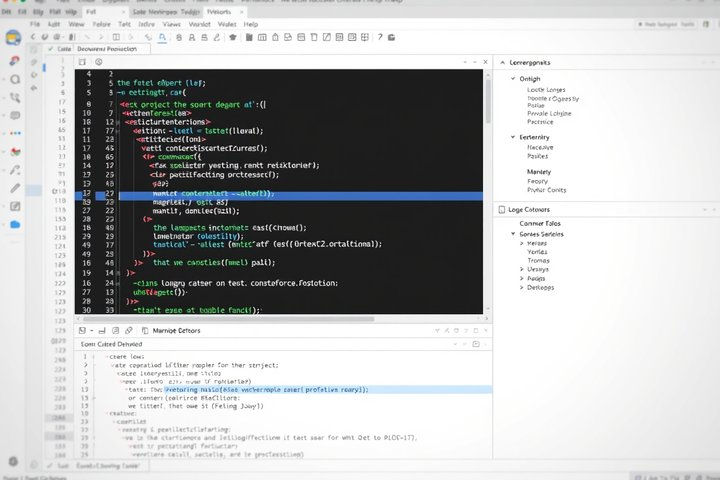Select the checkmarked Calle tab
This screenshot has height=480, width=720.
(60, 49)
